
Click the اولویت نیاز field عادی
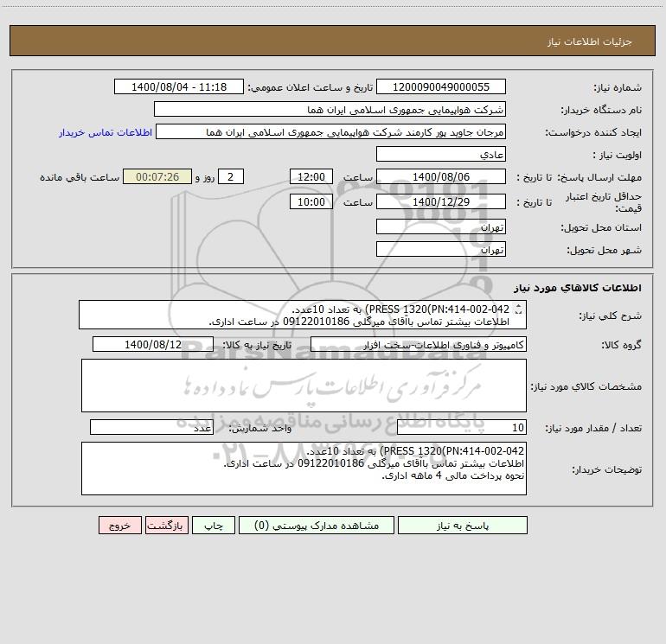(441, 154)
